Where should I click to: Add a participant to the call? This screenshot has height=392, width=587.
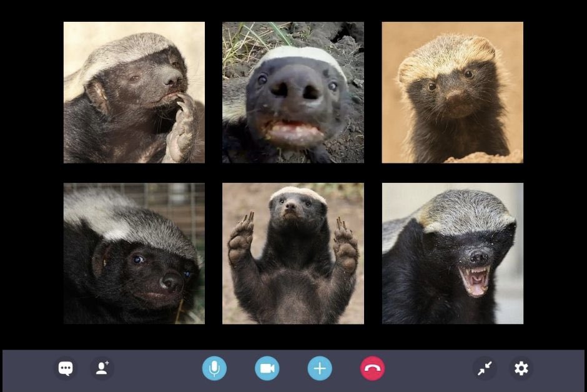tap(102, 368)
